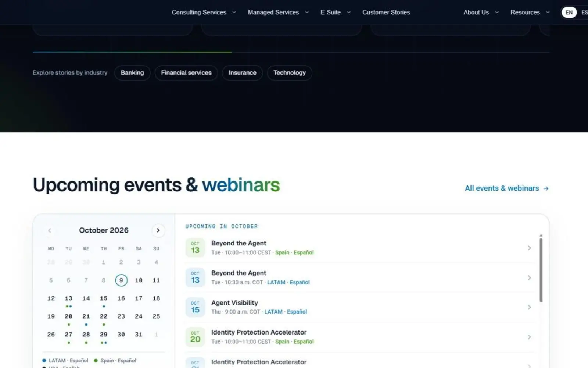Select October 28 in calendar
Image resolution: width=588 pixels, height=368 pixels.
[86, 335]
